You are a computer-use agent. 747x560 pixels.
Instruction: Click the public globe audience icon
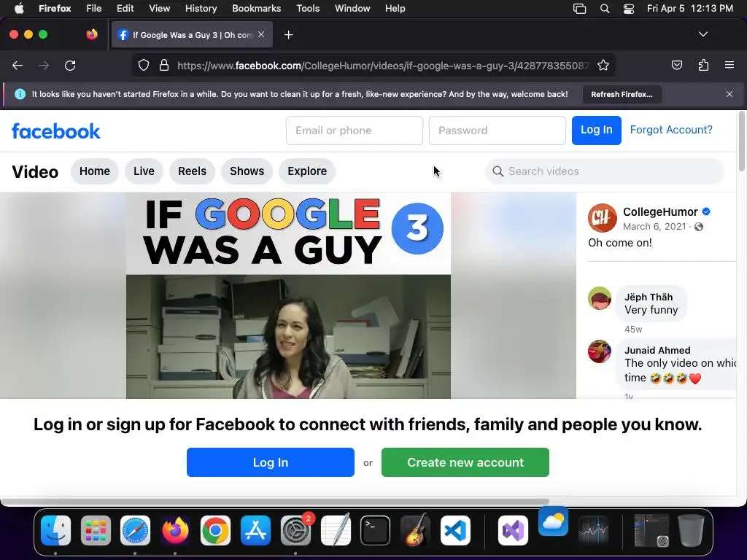coord(699,227)
